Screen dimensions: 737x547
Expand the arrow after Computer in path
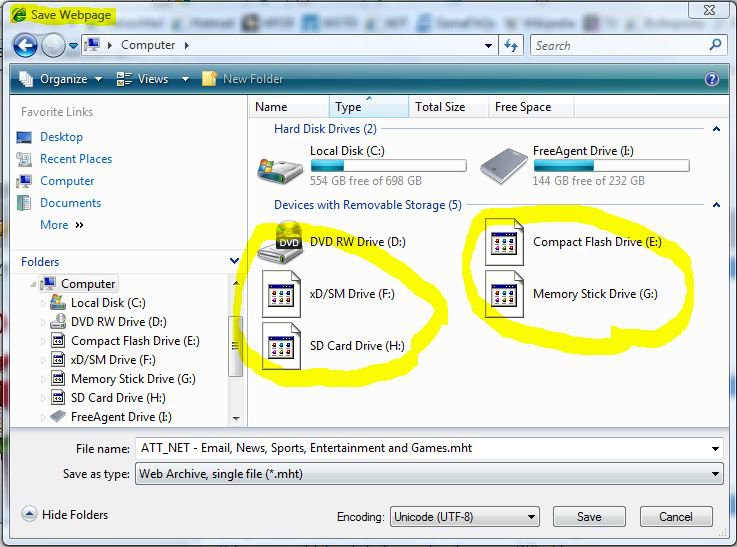(x=187, y=45)
